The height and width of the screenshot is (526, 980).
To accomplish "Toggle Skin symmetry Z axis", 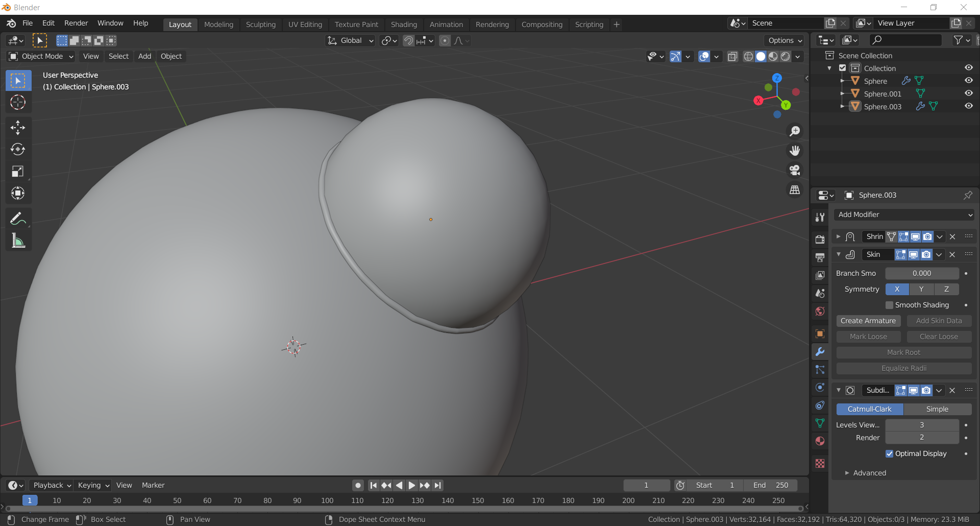I will point(946,289).
